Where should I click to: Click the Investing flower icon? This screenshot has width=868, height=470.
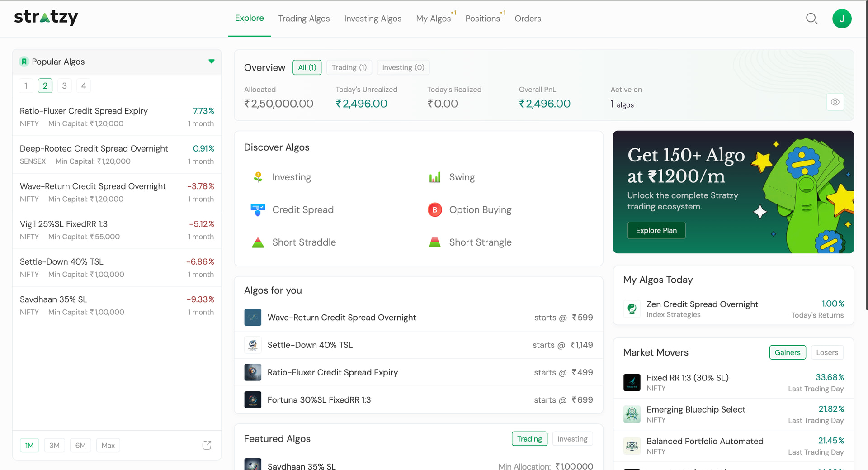click(258, 177)
